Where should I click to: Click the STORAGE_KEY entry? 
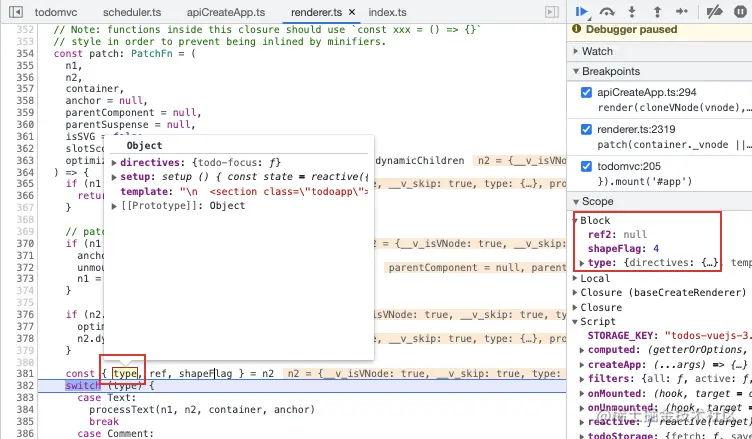tap(670, 335)
